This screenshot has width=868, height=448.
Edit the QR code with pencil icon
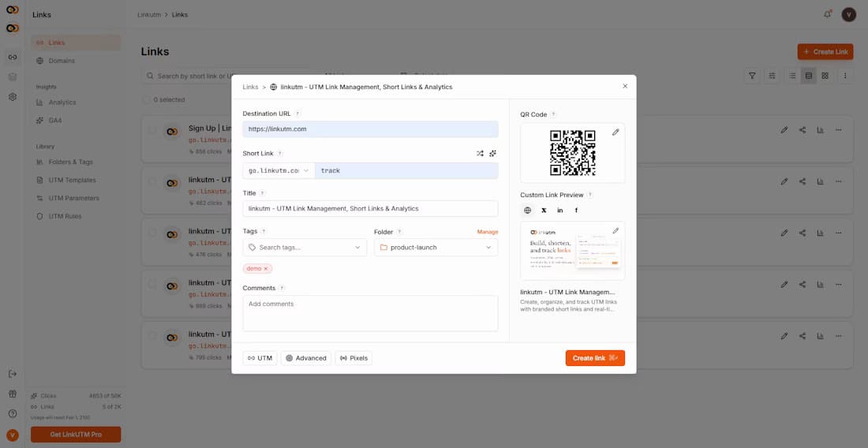pyautogui.click(x=615, y=133)
